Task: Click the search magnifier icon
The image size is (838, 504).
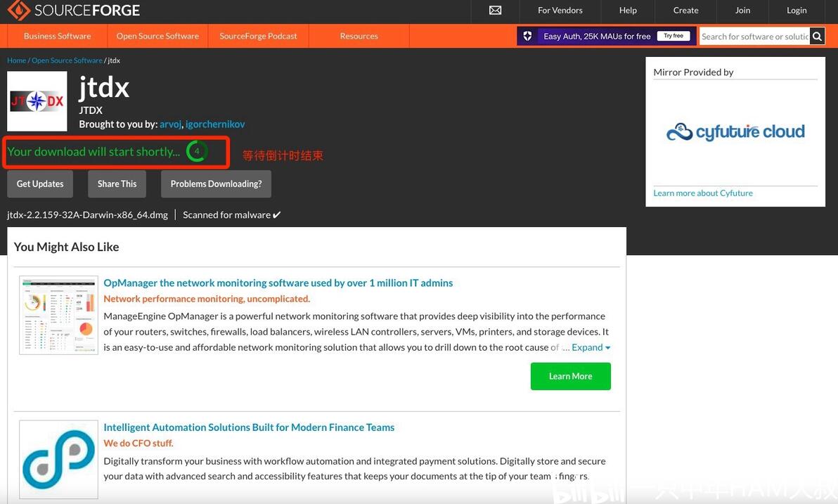Action: (817, 37)
